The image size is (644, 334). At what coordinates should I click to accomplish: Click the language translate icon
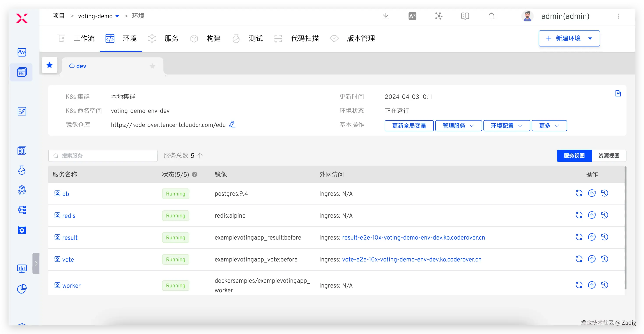pyautogui.click(x=412, y=16)
